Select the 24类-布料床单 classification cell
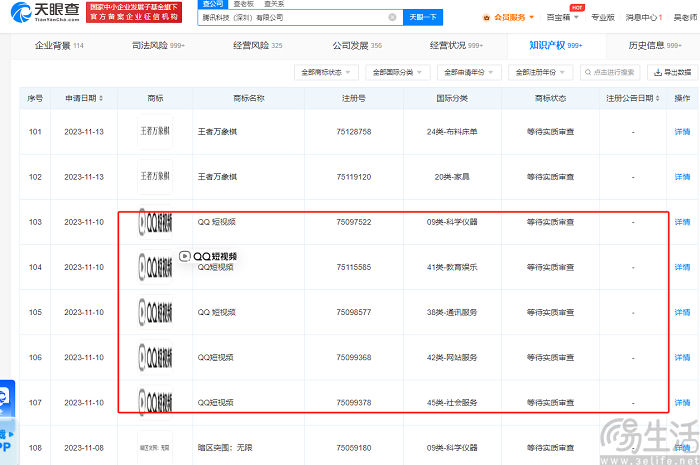Viewport: 700px width, 465px height. coord(452,132)
